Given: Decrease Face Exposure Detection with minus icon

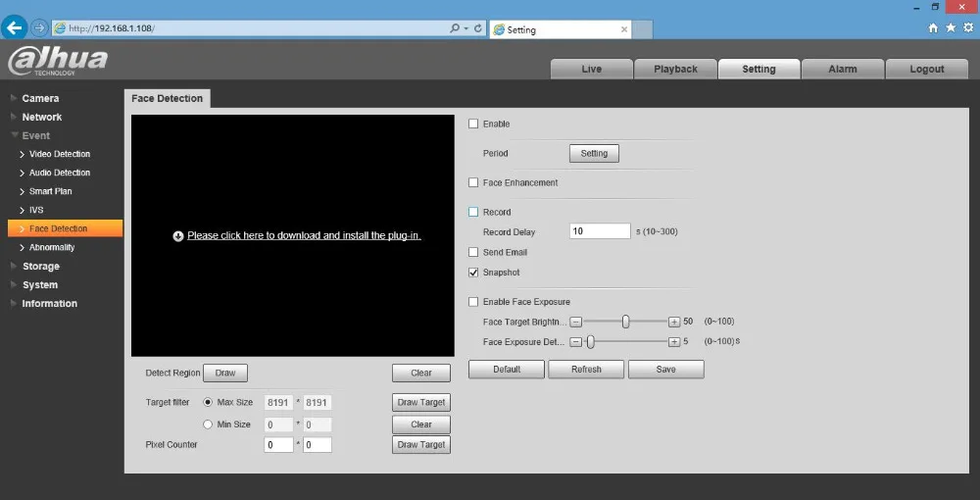Looking at the screenshot, I should tap(576, 342).
